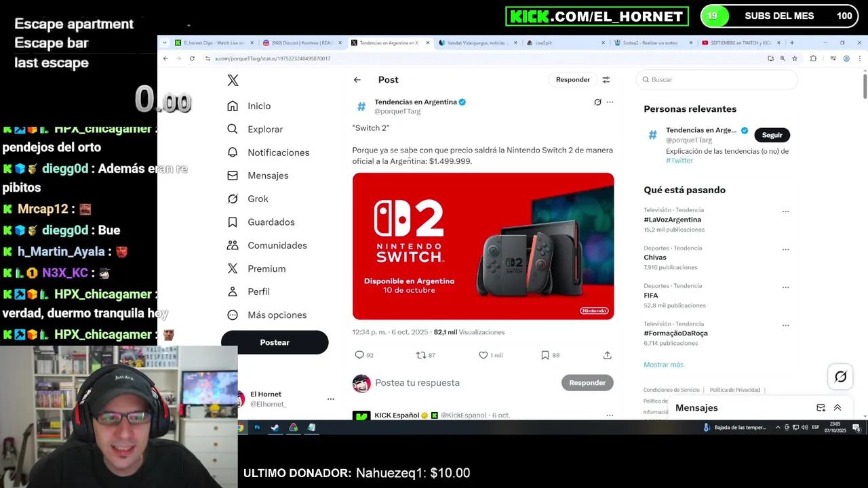Viewport: 868px width, 488px height.
Task: Open more options for #LaVozArgentina trend
Action: [785, 211]
